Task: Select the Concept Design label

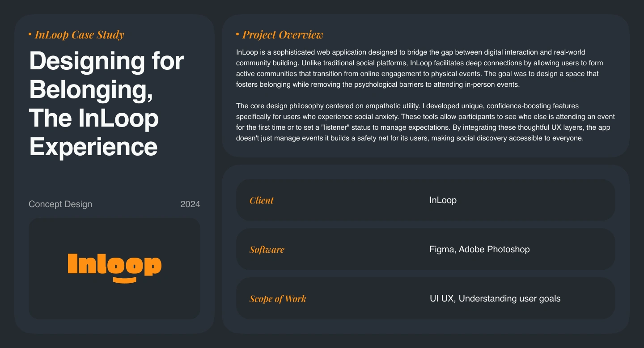Action: click(60, 204)
